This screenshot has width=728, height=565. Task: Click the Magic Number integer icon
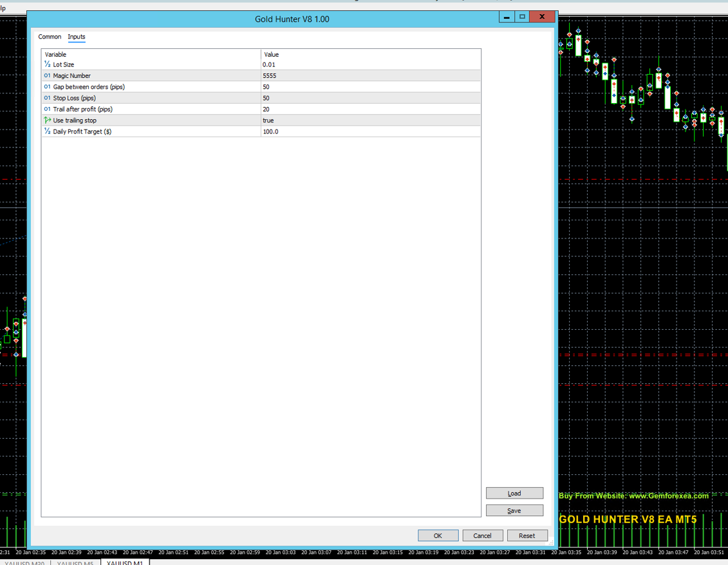point(47,76)
